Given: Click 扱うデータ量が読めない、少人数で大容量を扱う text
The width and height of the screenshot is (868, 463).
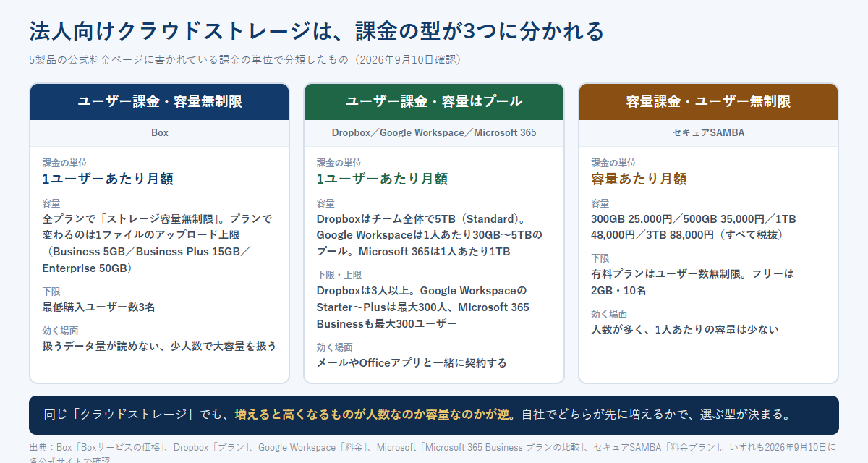Looking at the screenshot, I should pyautogui.click(x=159, y=346).
